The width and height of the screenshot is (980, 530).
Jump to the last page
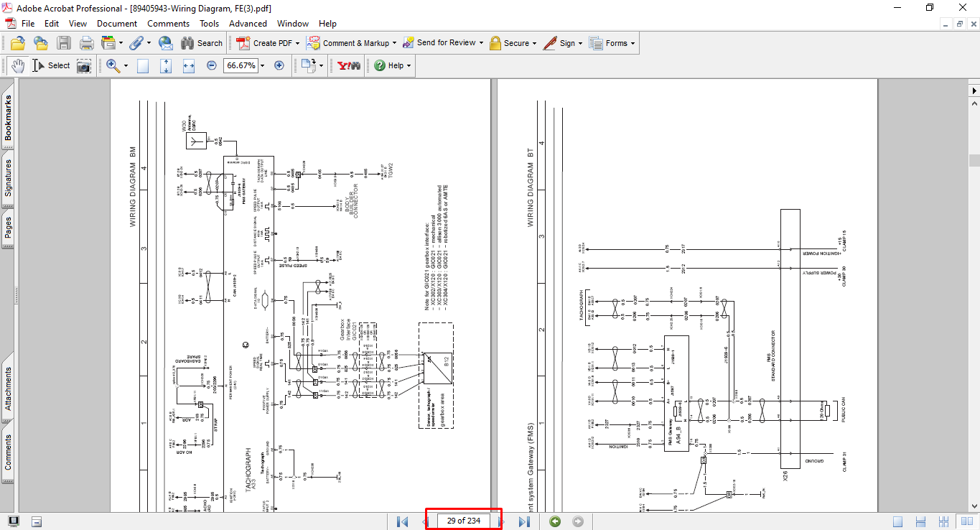coord(524,521)
